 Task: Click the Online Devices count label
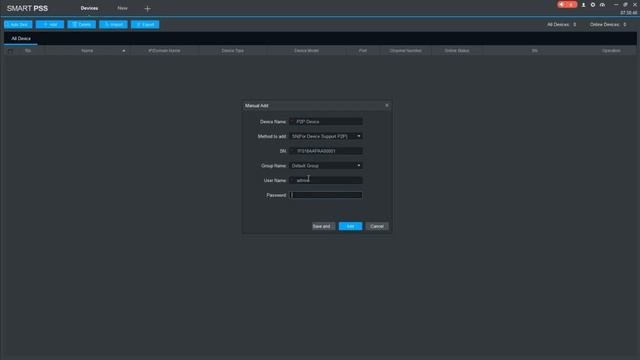608,24
